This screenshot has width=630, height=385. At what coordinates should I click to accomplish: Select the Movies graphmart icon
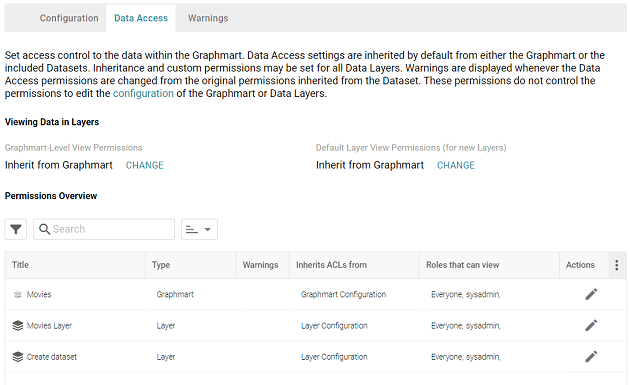point(18,295)
